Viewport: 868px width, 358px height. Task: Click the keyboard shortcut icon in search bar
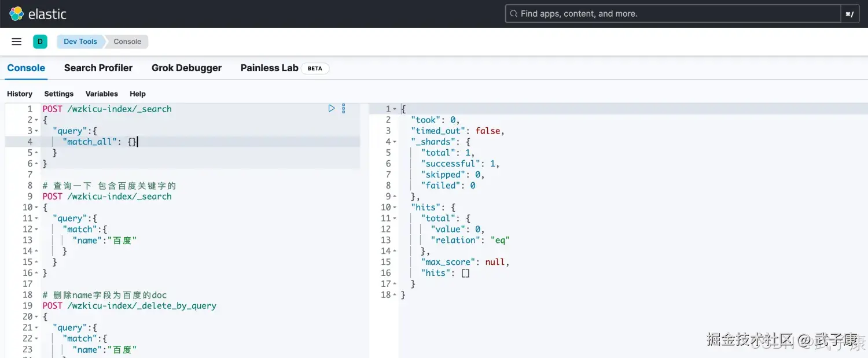[849, 14]
